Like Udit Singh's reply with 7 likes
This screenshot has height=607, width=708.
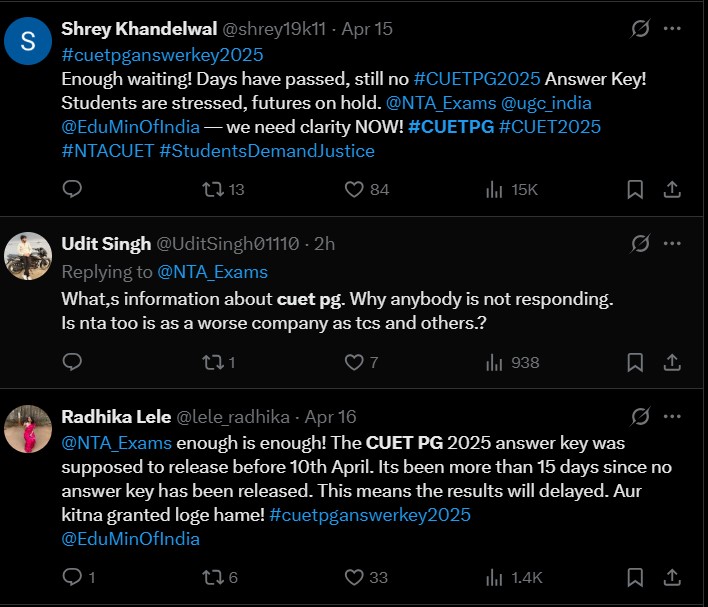click(x=353, y=362)
